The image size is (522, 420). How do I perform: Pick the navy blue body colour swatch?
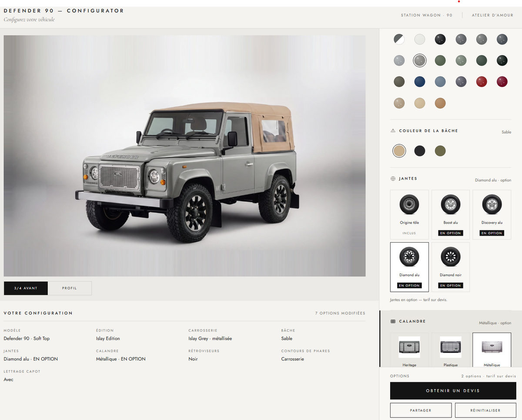tap(419, 81)
